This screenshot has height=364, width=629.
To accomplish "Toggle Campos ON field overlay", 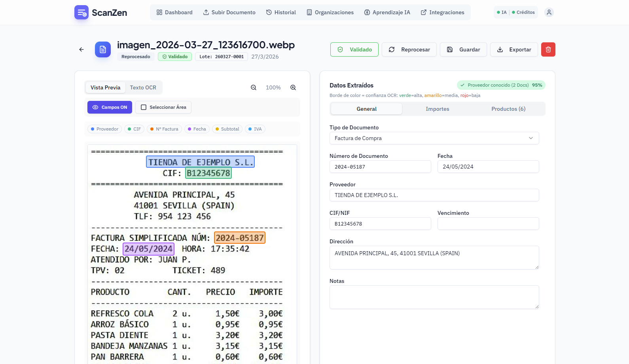I will pos(110,107).
